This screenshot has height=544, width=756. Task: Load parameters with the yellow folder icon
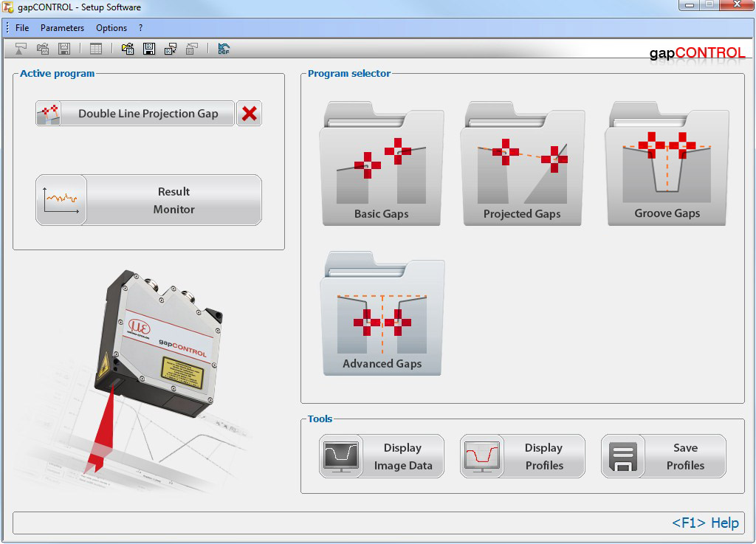(128, 49)
